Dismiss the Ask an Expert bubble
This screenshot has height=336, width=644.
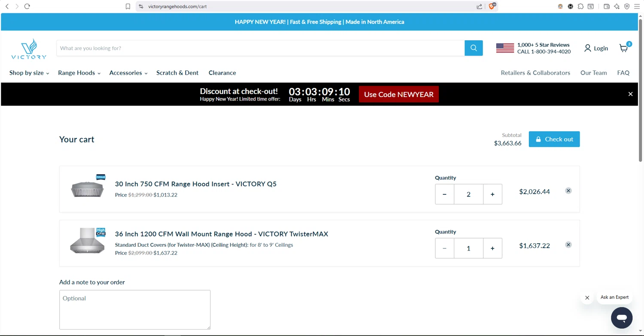click(x=587, y=298)
